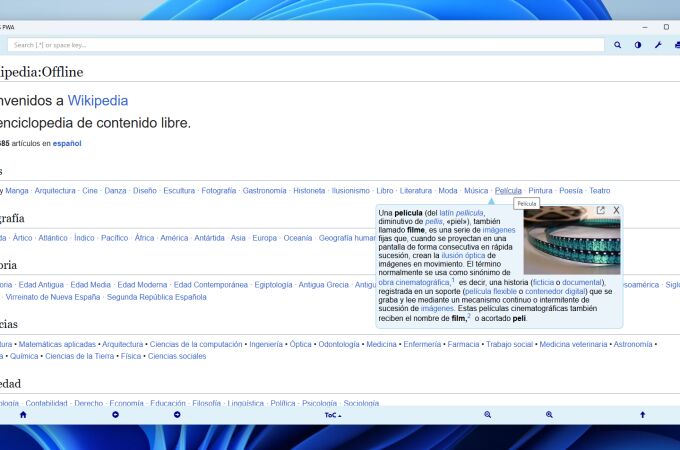Open the Ilusionismo article link

350,191
